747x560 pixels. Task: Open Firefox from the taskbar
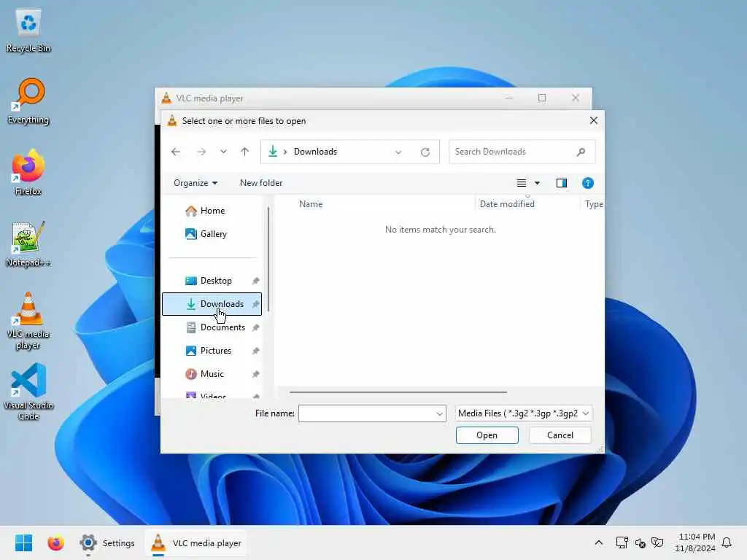pos(55,542)
